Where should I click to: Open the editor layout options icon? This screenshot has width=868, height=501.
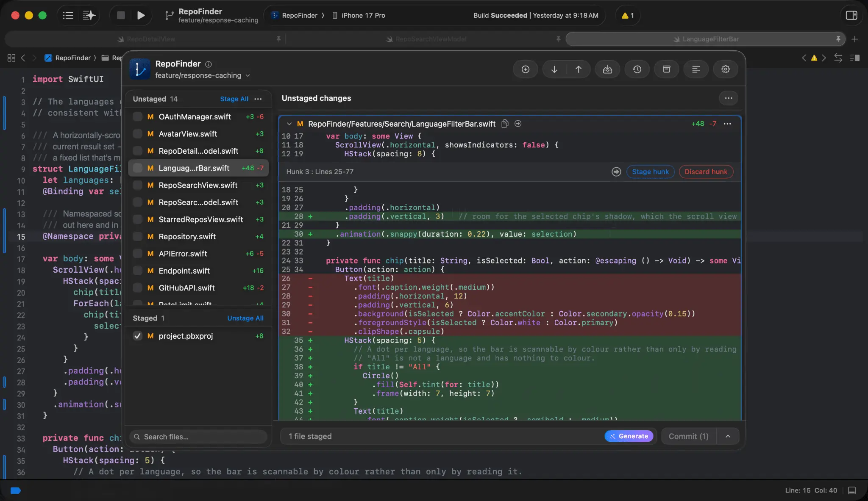[855, 58]
